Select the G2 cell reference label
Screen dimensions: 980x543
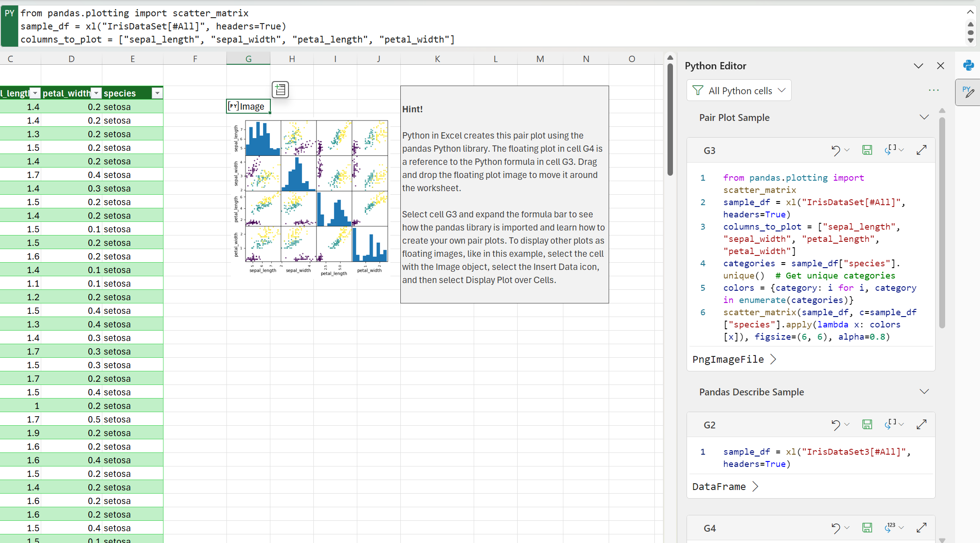[708, 424]
